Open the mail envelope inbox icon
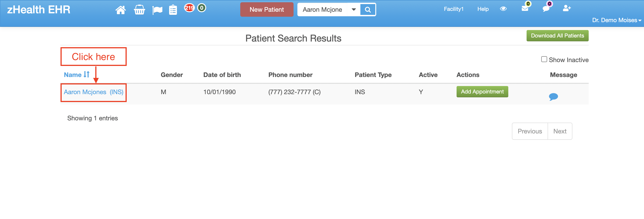Image resolution: width=644 pixels, height=219 pixels. tap(525, 9)
